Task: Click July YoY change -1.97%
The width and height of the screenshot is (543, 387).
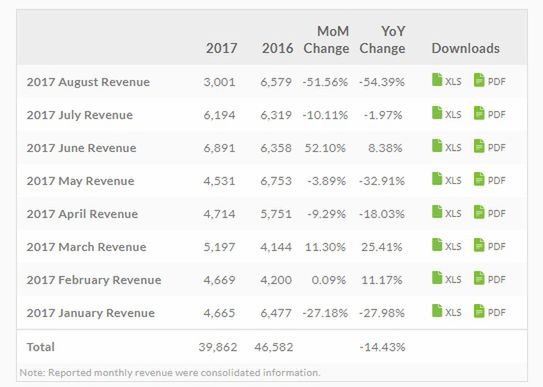Action: (383, 115)
